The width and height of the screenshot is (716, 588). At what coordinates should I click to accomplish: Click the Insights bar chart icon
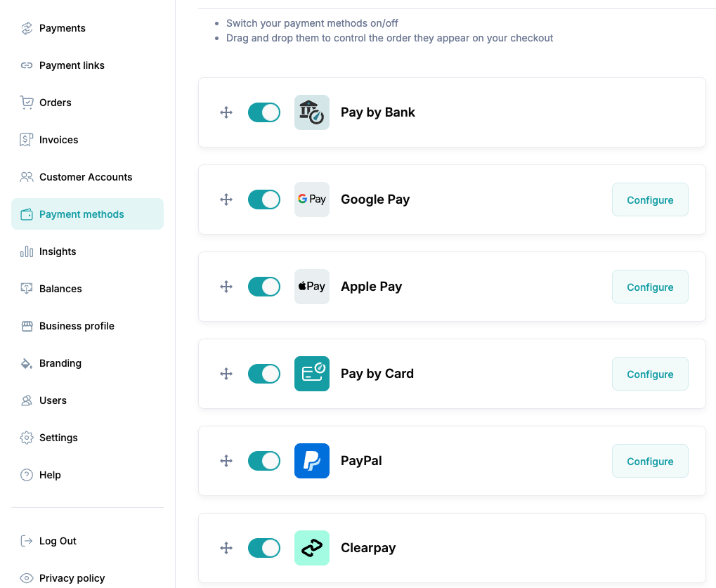point(27,251)
